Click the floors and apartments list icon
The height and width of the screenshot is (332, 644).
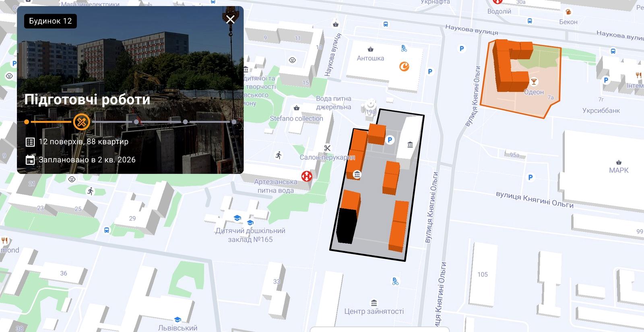pyautogui.click(x=30, y=142)
